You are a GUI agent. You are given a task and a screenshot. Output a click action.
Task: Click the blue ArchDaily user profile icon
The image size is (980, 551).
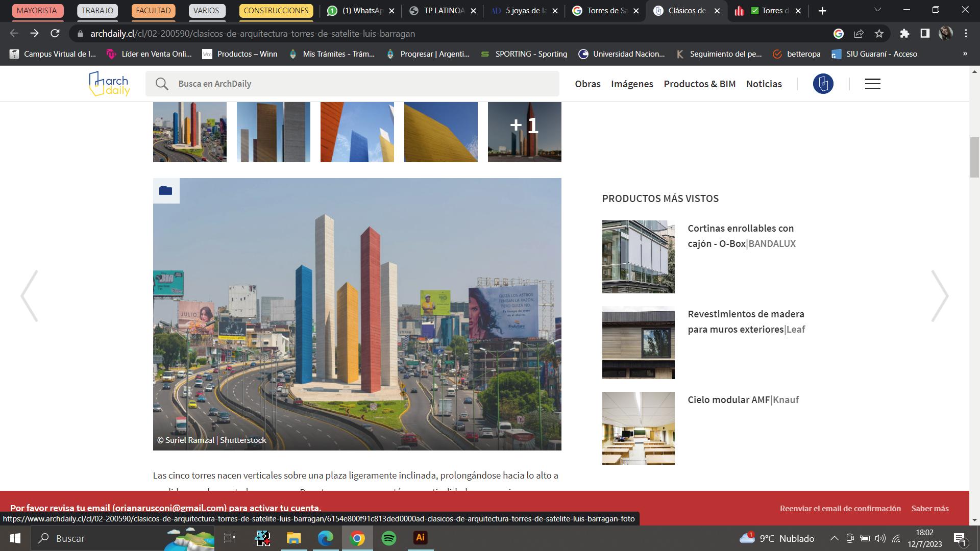(x=823, y=84)
